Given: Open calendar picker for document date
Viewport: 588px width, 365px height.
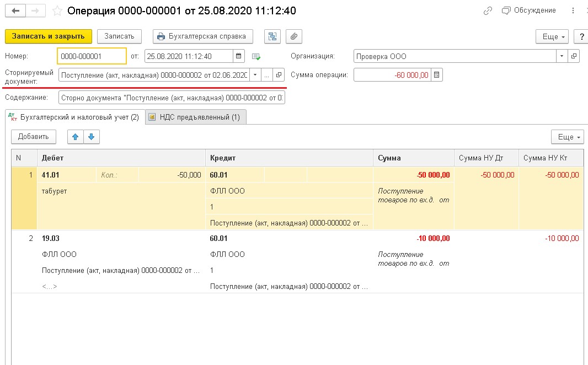Looking at the screenshot, I should (239, 56).
